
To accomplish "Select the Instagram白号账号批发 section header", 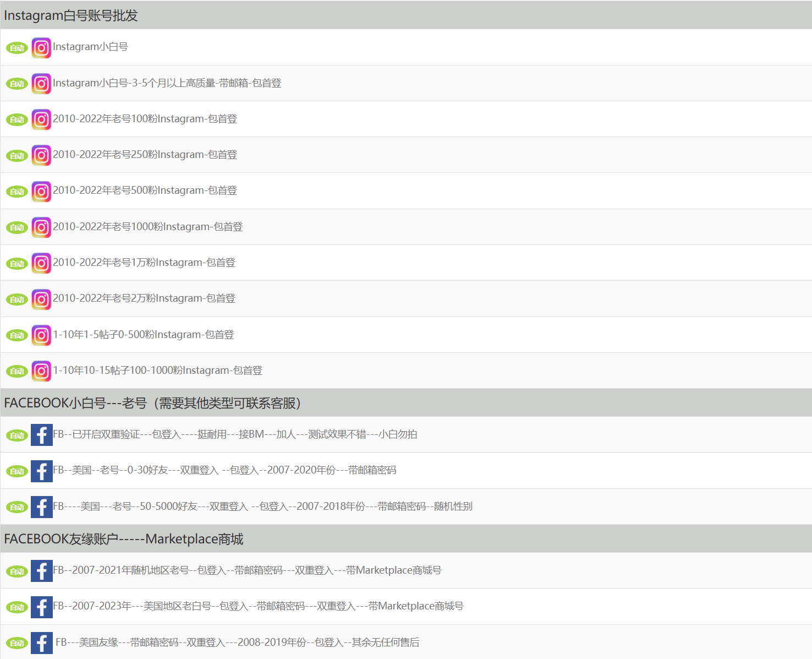I will pos(71,15).
